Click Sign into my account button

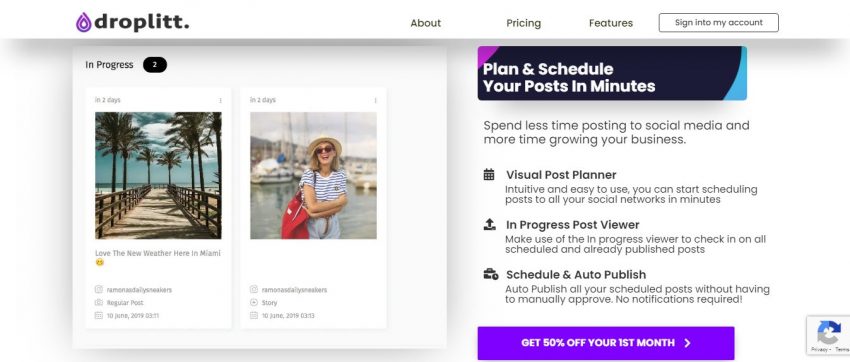[x=719, y=23]
